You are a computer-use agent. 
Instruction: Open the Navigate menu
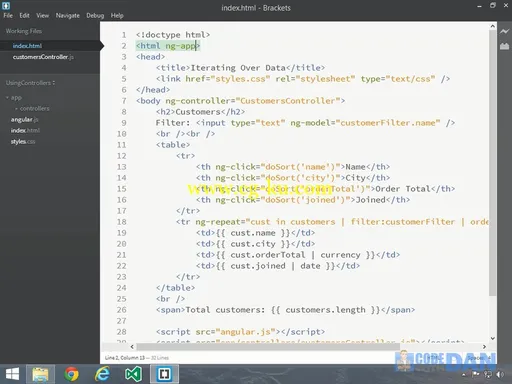click(68, 15)
